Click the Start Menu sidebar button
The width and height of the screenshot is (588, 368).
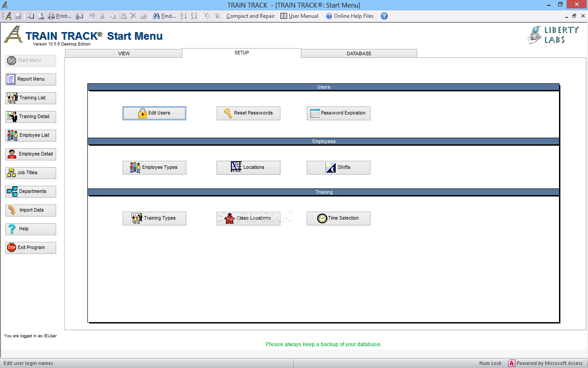pyautogui.click(x=31, y=61)
